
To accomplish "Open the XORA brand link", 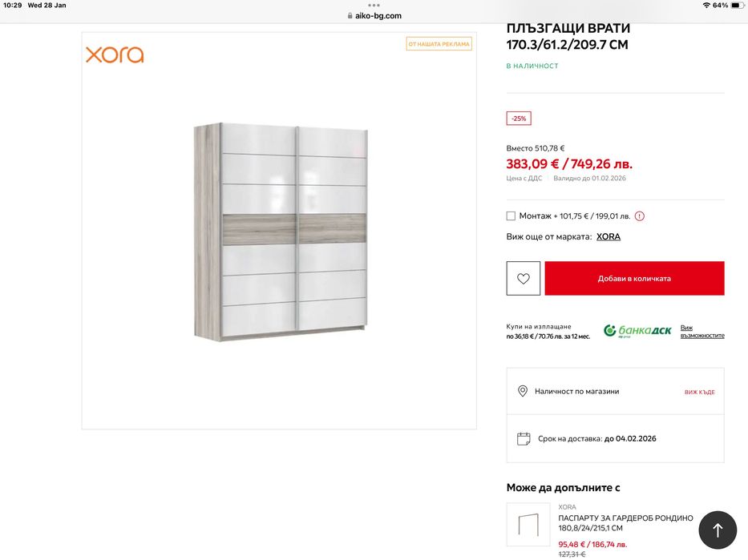I will tap(609, 237).
